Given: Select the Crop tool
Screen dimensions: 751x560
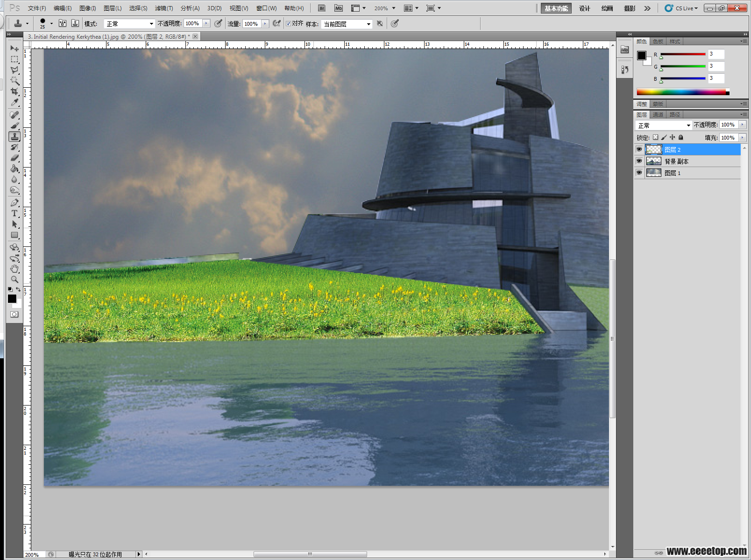Looking at the screenshot, I should [14, 91].
